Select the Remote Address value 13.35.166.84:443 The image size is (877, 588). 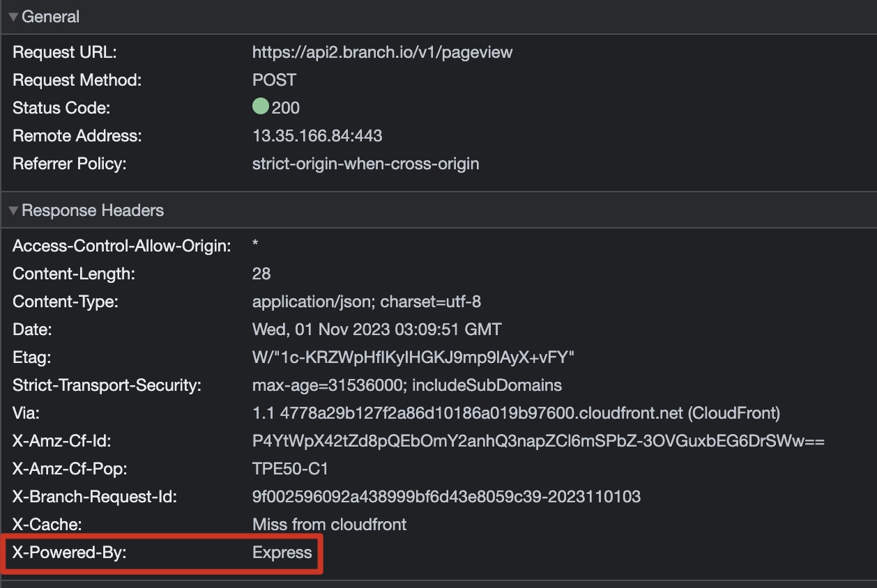(x=317, y=136)
